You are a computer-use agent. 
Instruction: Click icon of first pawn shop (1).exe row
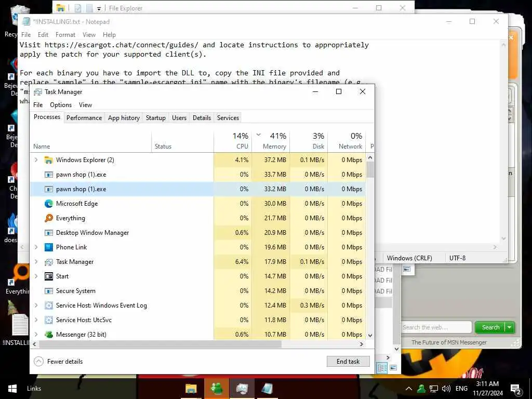tap(49, 175)
